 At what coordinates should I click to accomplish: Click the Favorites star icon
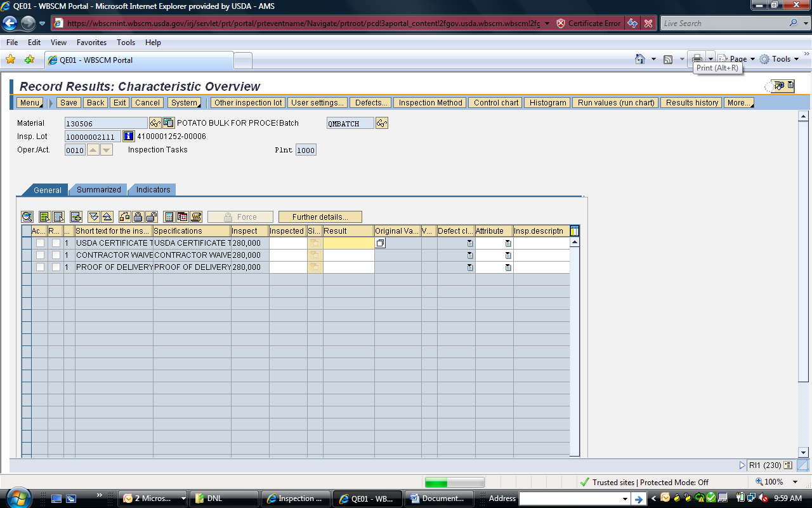[x=11, y=60]
